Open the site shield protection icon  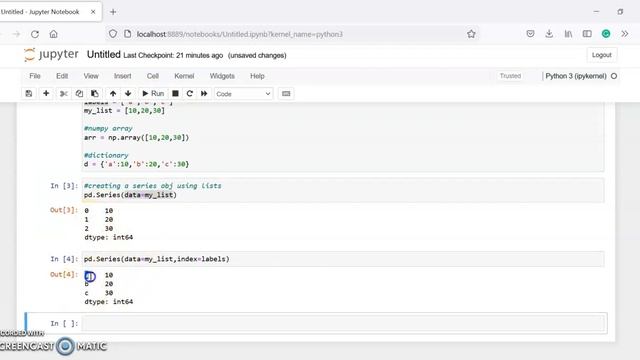coord(113,34)
